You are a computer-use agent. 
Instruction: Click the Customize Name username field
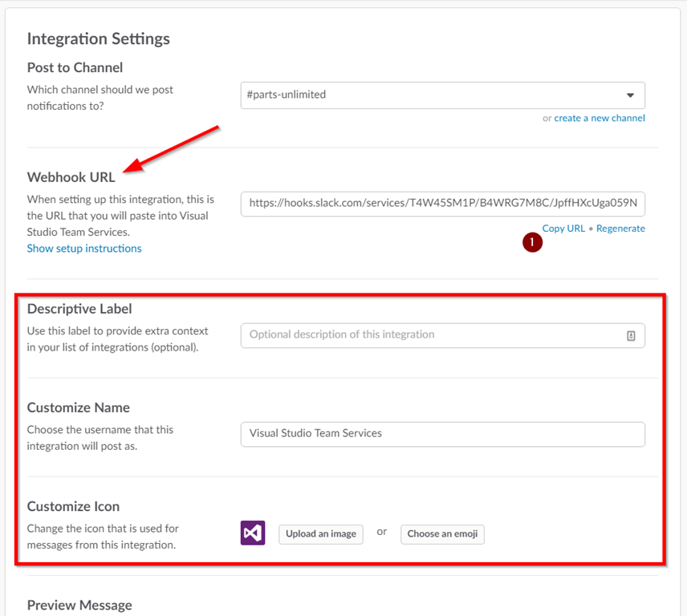(x=442, y=434)
